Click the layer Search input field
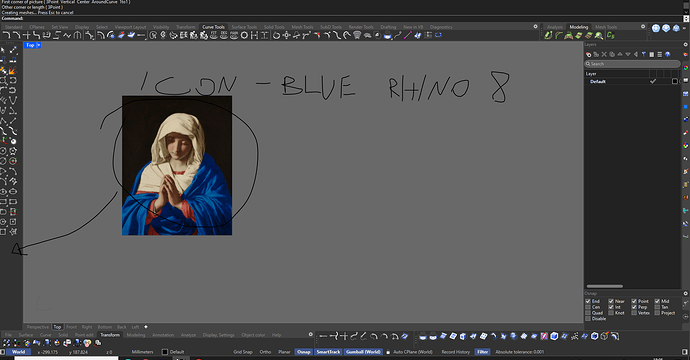 point(632,64)
